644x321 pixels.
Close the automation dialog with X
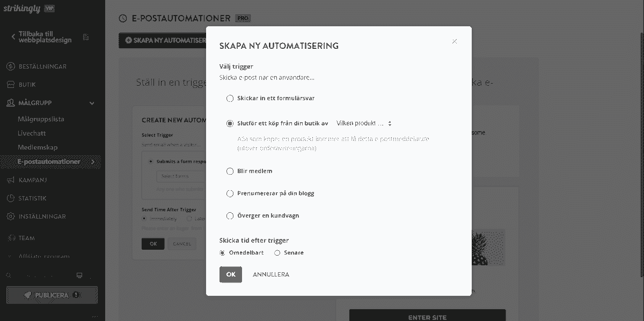tap(455, 41)
